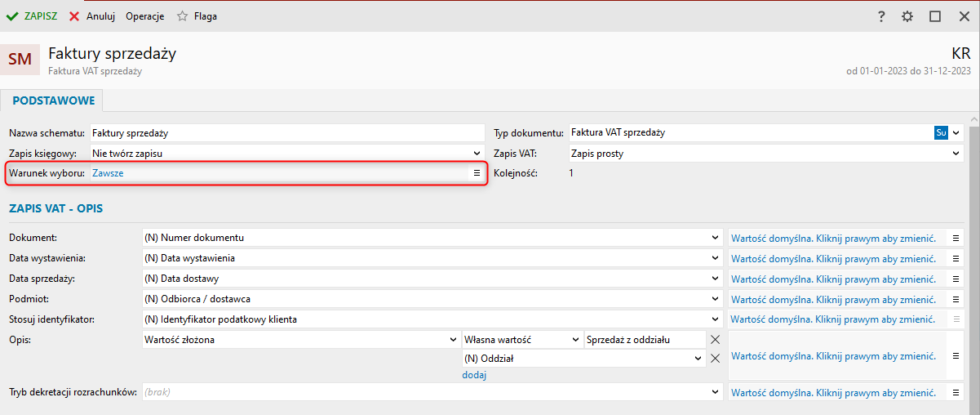Save with the ZAPISZ button
This screenshot has width=980, height=415.
pos(32,16)
